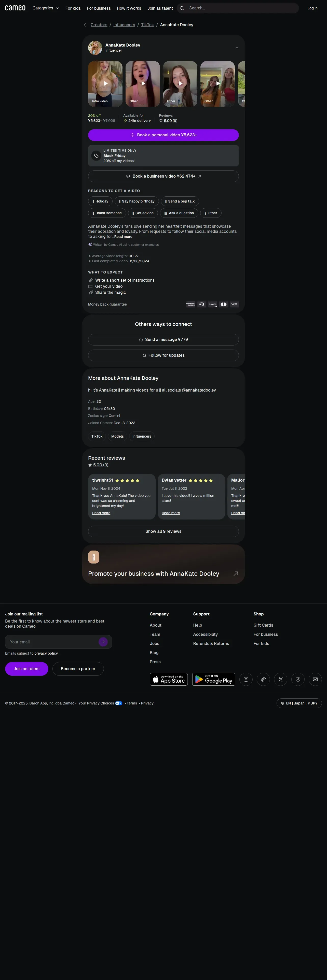The image size is (327, 980).
Task: Open Refunds & Returns link
Action: pyautogui.click(x=211, y=643)
